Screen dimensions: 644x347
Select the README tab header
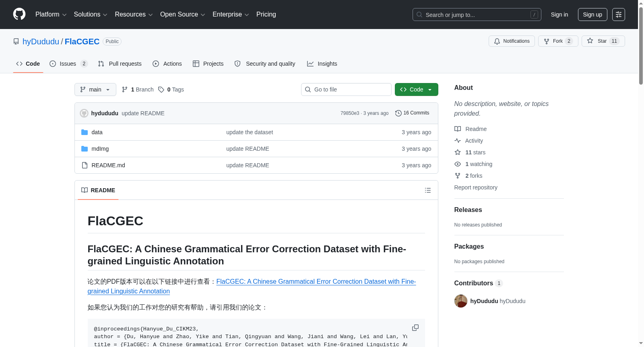98,190
